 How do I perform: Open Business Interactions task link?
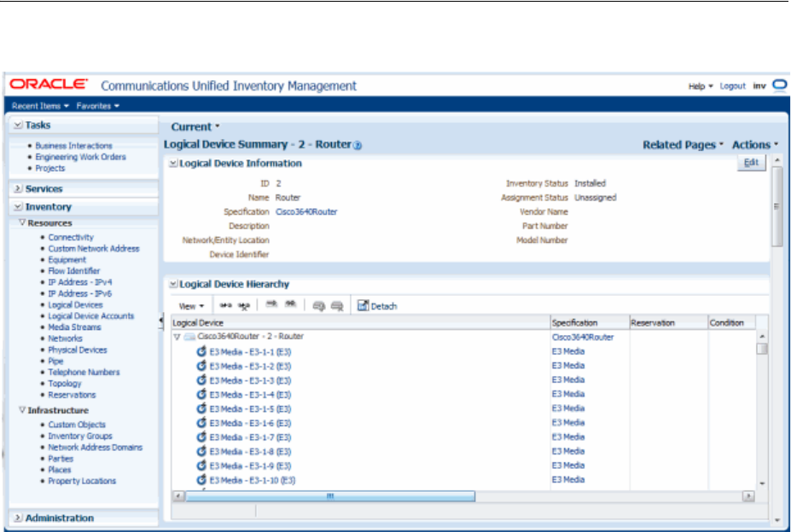click(x=73, y=146)
